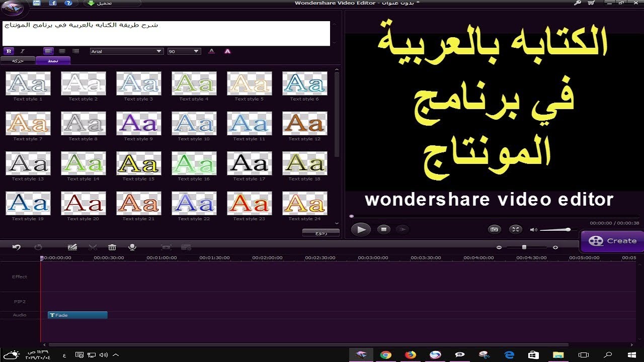Zoom in the timeline with plus icon

coord(555,247)
